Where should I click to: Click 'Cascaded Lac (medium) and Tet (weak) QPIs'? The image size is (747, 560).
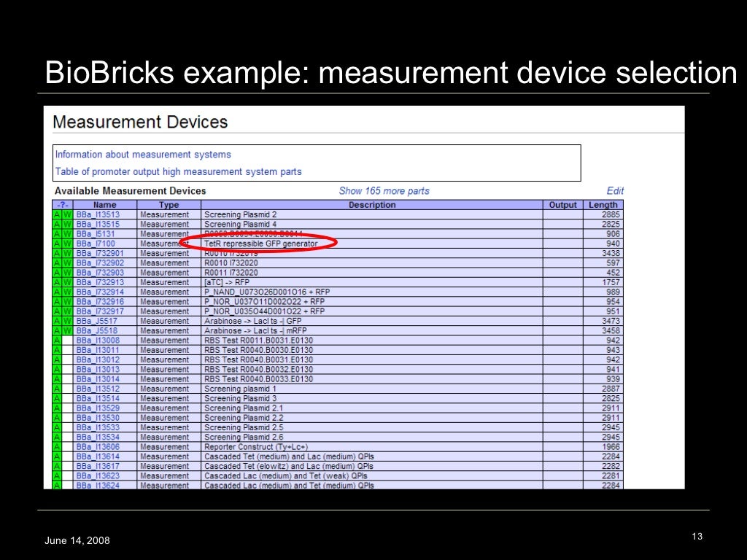point(286,476)
